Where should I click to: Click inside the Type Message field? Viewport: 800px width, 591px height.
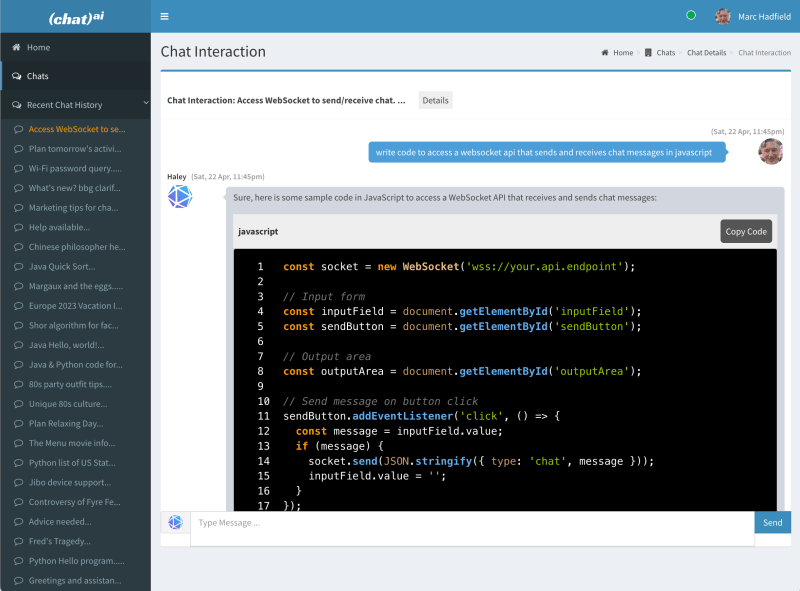(x=350, y=522)
